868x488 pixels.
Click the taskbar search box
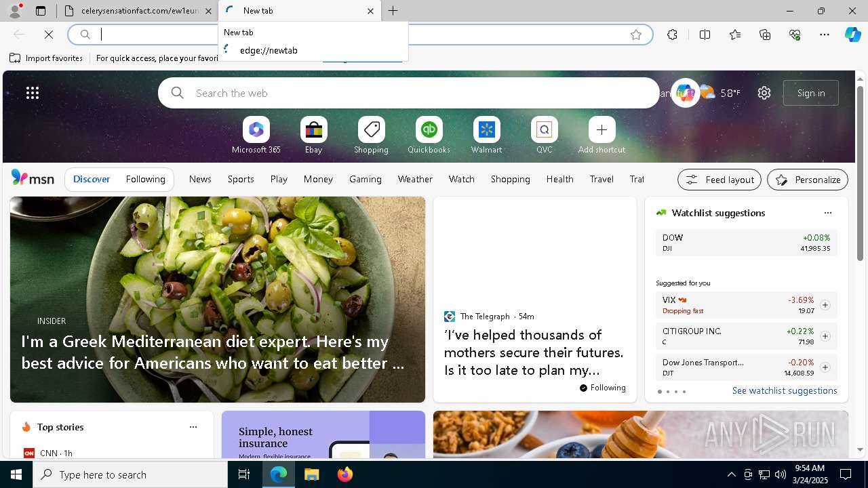point(130,474)
